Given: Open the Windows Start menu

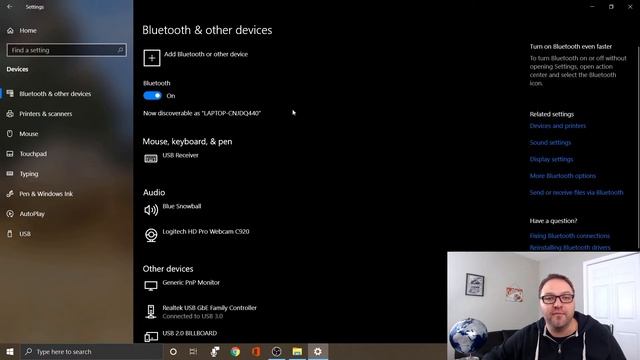Looking at the screenshot, I should pos(10,352).
